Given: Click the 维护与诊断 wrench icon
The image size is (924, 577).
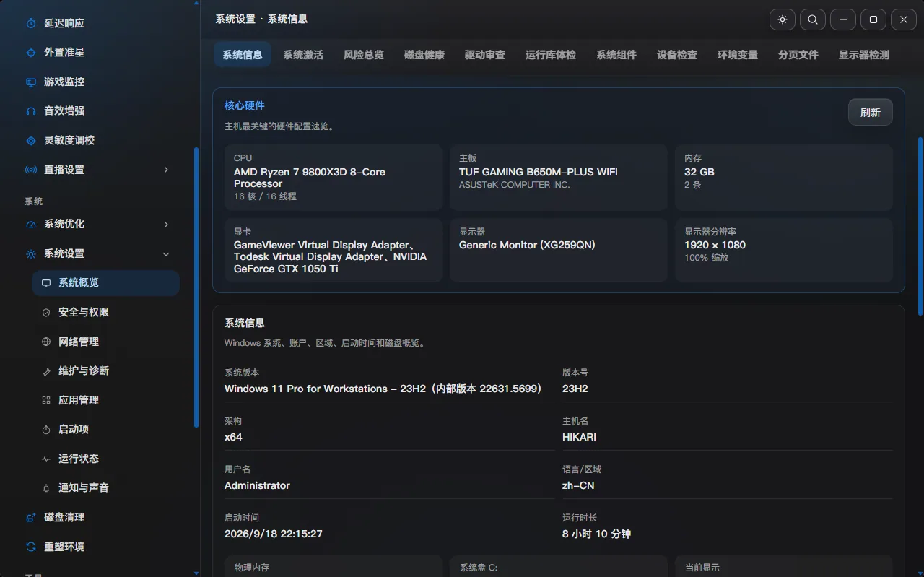Looking at the screenshot, I should tap(46, 371).
